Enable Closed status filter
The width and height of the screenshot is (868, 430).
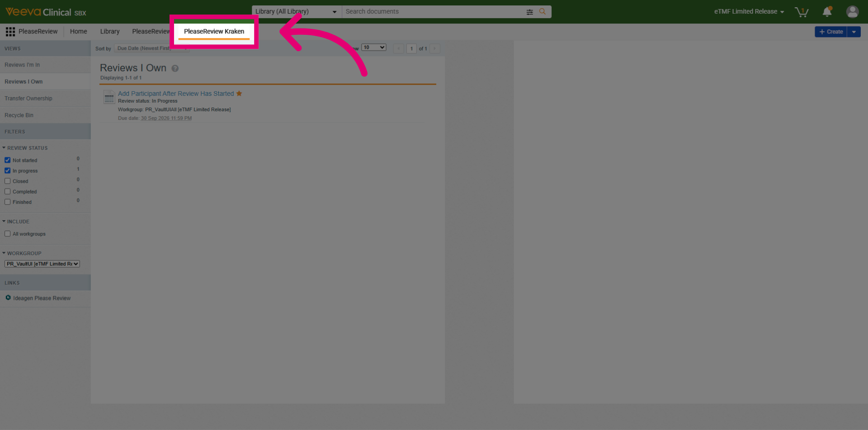click(x=8, y=181)
